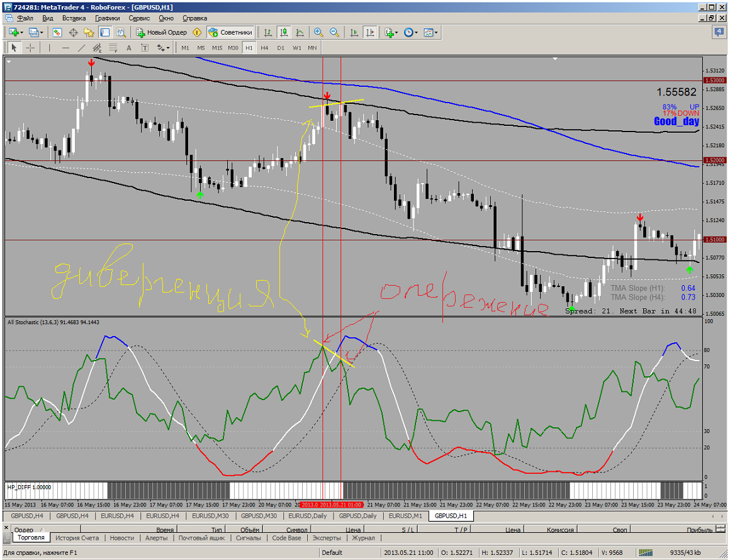Image resolution: width=730 pixels, height=560 pixels.
Task: Expand the New Chart dropdown arrow
Action: pos(21,32)
